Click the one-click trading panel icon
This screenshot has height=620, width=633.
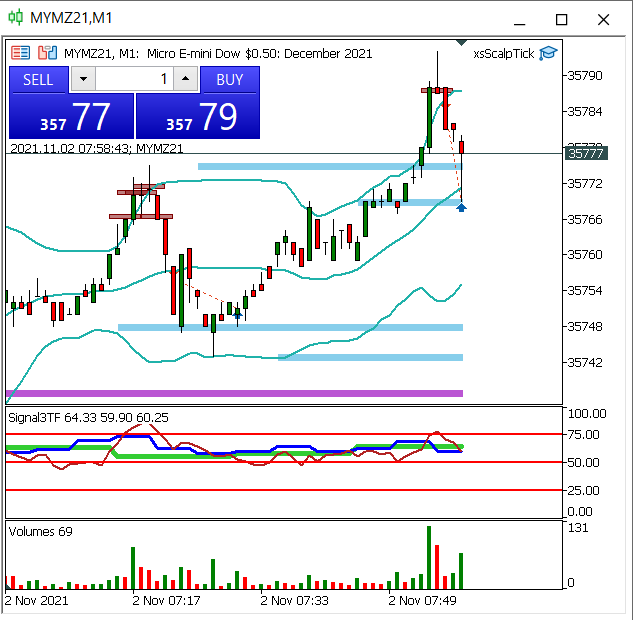pyautogui.click(x=21, y=53)
